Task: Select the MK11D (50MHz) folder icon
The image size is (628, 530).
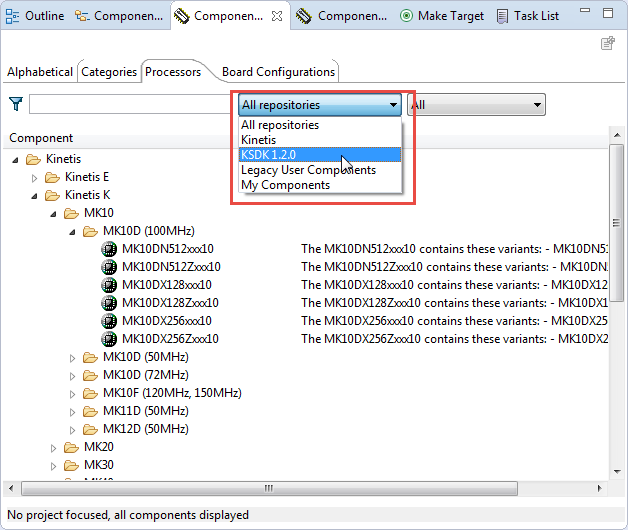Action: [x=91, y=411]
